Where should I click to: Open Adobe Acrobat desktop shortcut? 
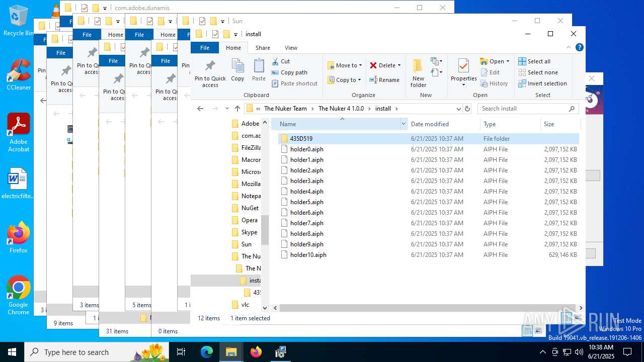19,133
